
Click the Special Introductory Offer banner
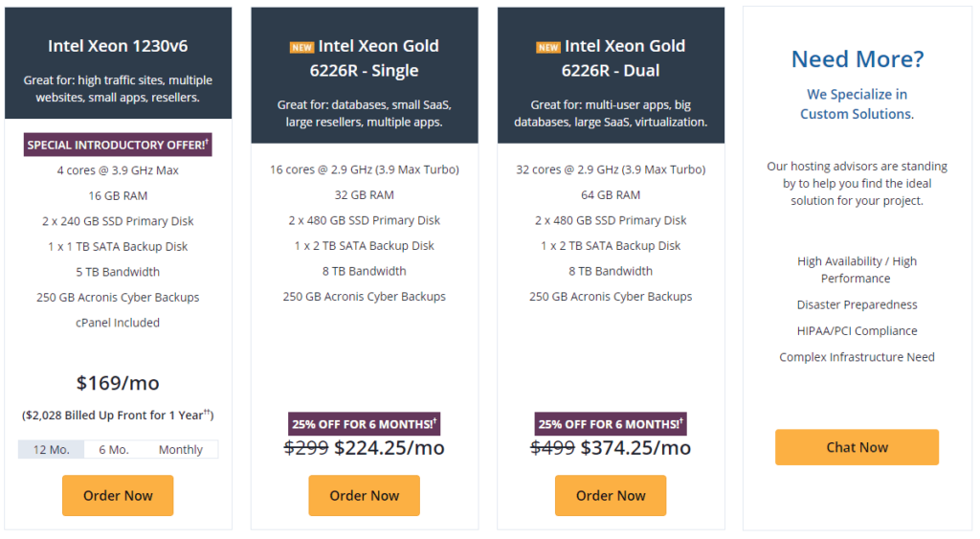118,145
